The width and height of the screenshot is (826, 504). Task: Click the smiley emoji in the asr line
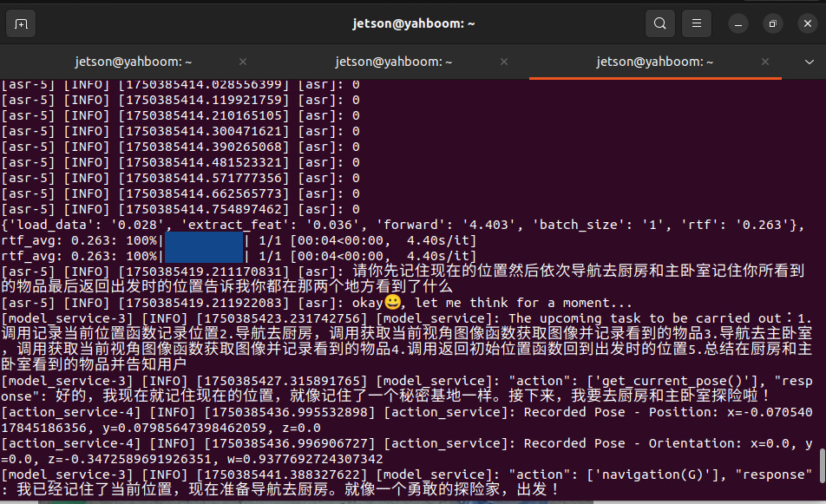[392, 302]
